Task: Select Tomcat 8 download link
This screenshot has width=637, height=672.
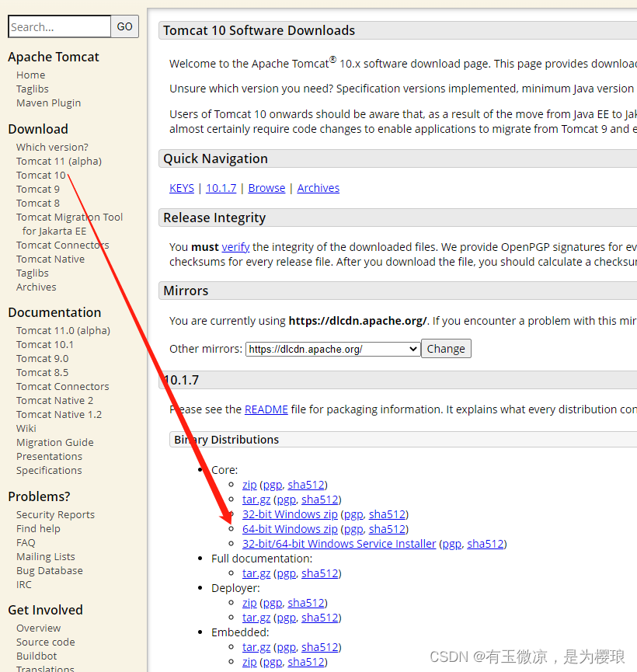Action: click(x=38, y=203)
